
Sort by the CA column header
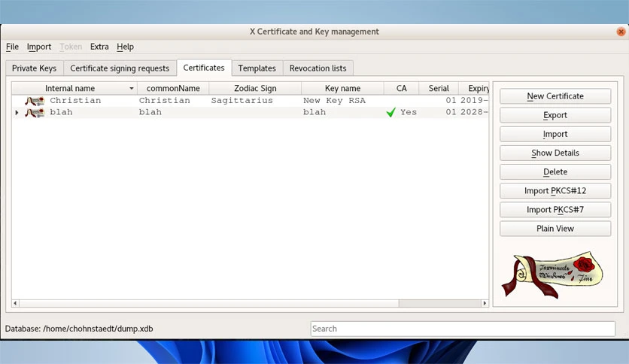[402, 88]
